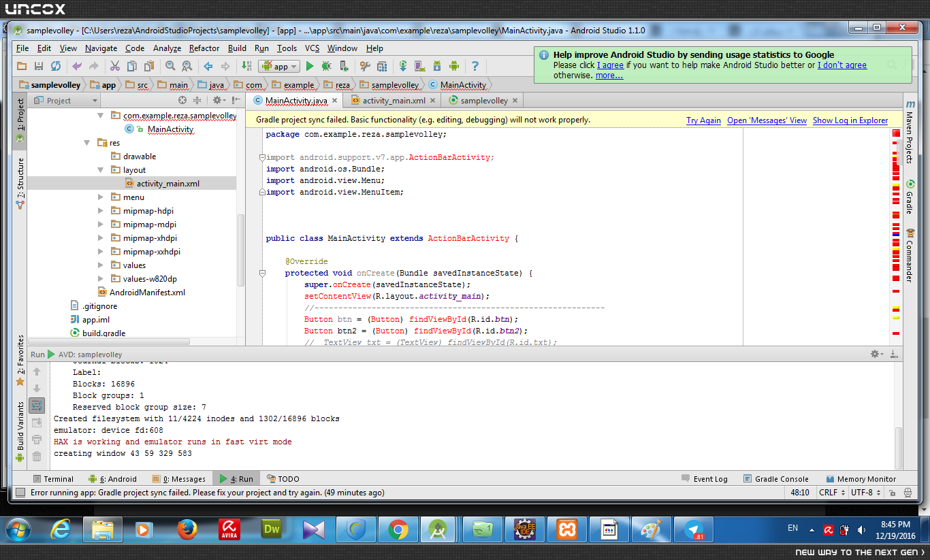Select build.gradle file in project tree

[98, 333]
